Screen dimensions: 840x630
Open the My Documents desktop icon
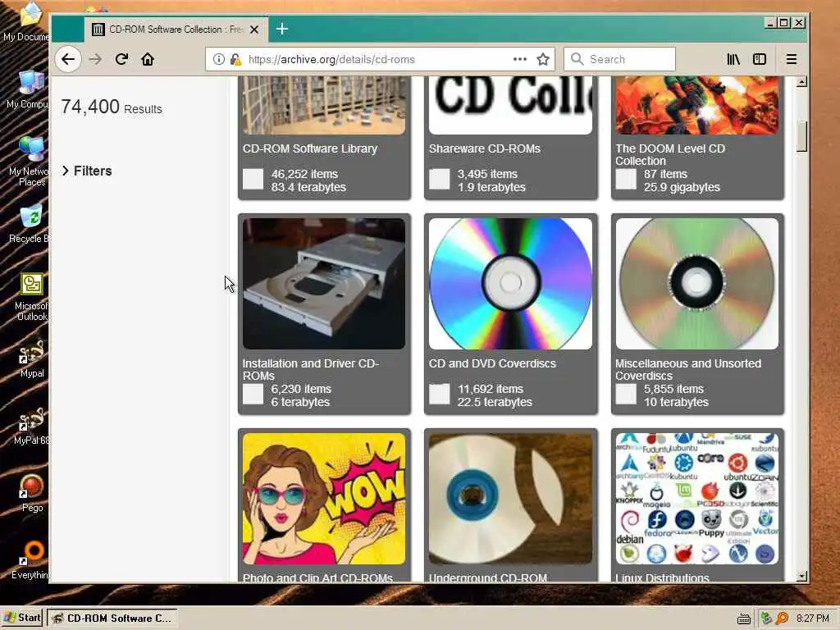[x=27, y=21]
